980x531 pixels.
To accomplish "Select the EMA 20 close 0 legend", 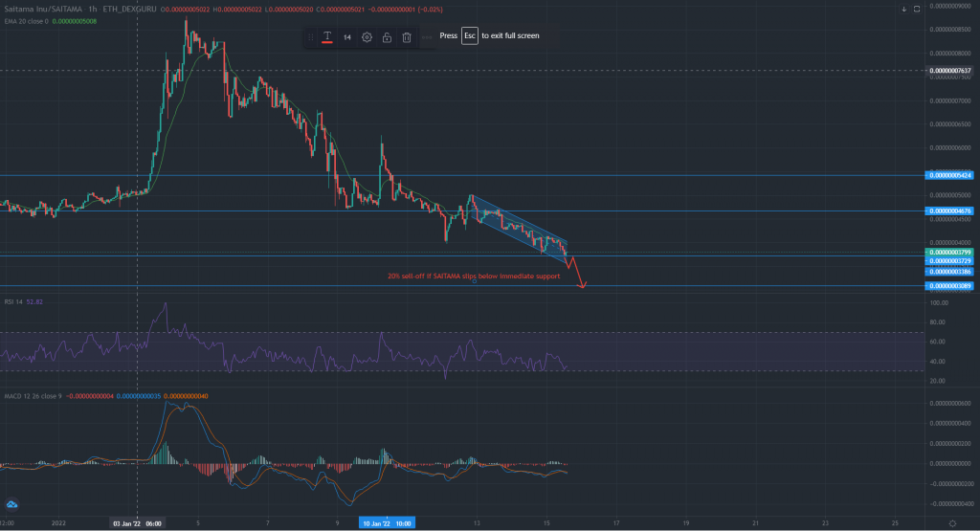I will [26, 21].
